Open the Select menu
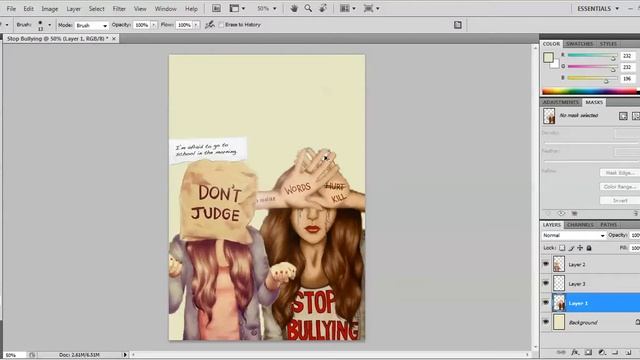Image resolution: width=640 pixels, height=360 pixels. pyautogui.click(x=96, y=8)
